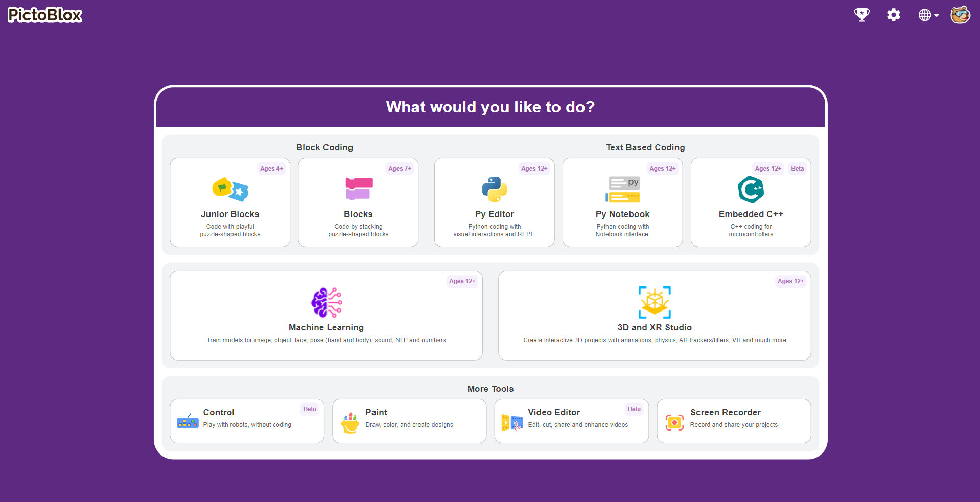This screenshot has width=980, height=502.
Task: Click the Py Editor Python logo
Action: [x=495, y=189]
